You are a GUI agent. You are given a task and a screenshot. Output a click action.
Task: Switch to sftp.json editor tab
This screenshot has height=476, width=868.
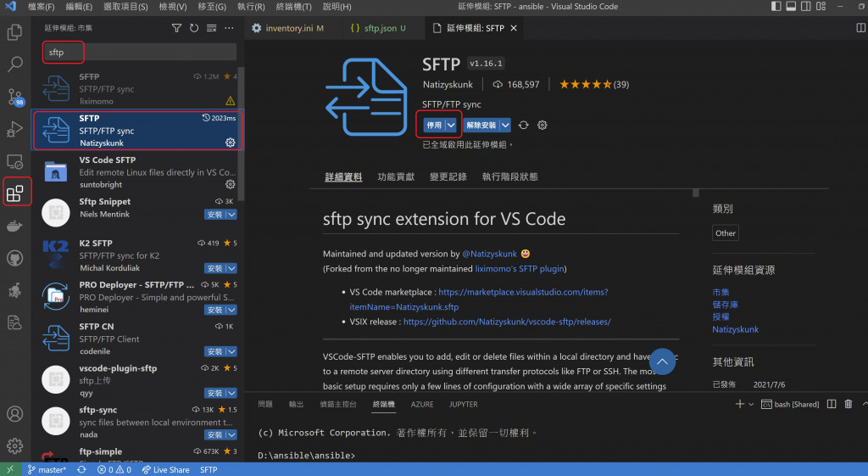381,28
